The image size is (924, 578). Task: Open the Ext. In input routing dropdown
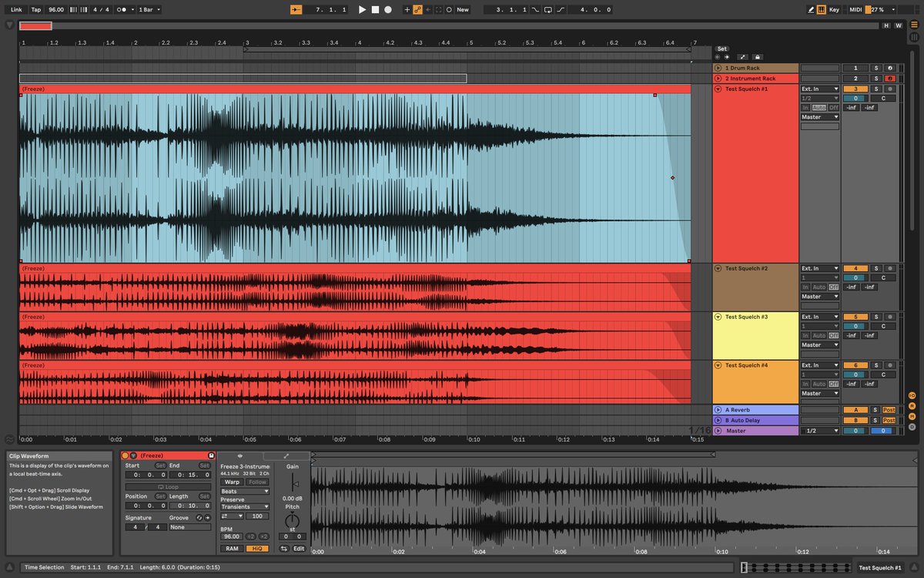[x=819, y=89]
